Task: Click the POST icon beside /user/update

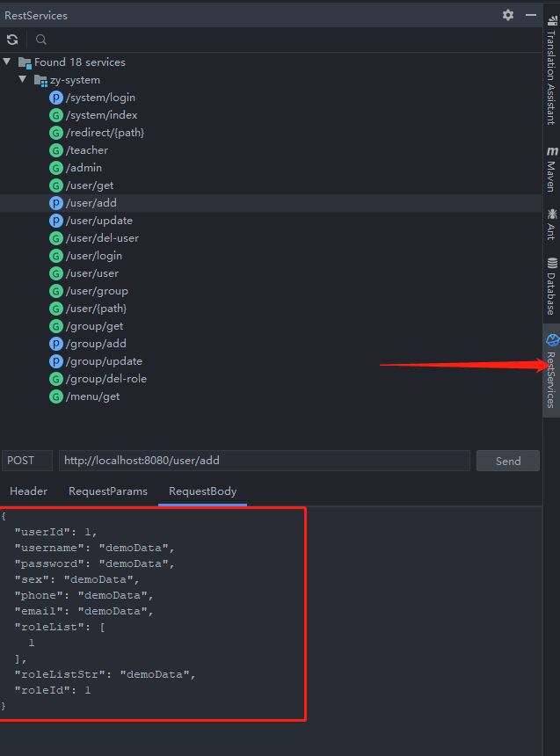Action: 56,221
